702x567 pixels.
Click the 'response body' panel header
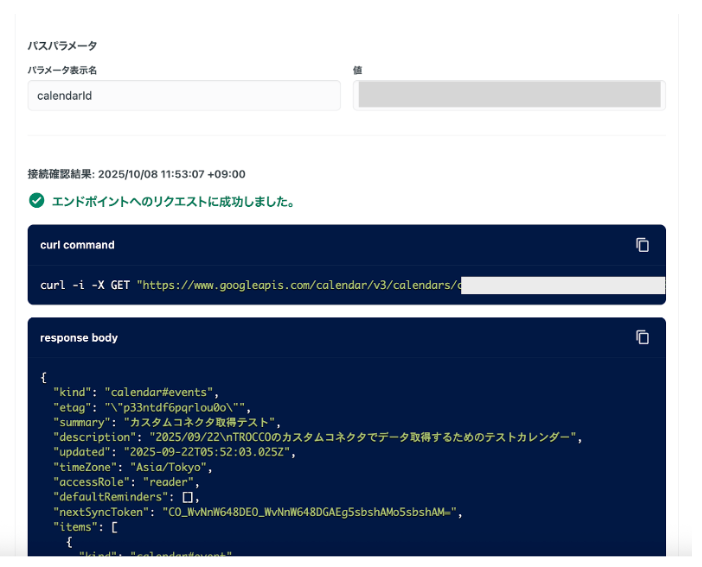tap(79, 338)
